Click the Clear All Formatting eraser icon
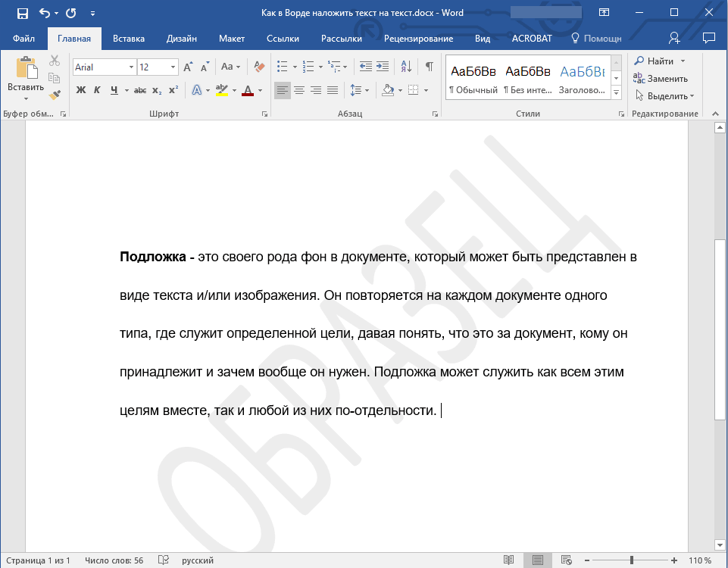Viewport: 728px width, 568px height. pyautogui.click(x=259, y=67)
